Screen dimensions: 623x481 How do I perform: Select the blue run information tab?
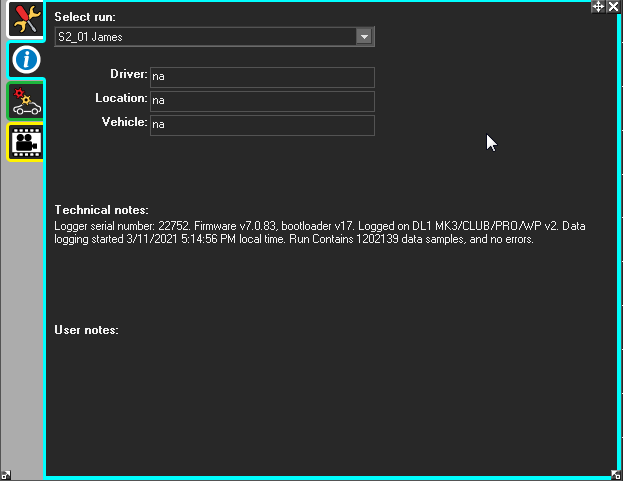[x=24, y=60]
